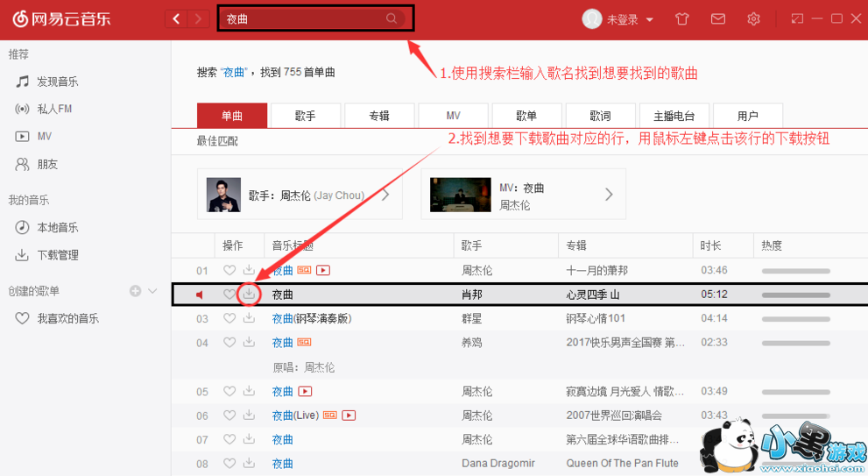The width and height of the screenshot is (868, 476).
Task: Like song 03 钢琴演奏版
Action: (229, 318)
